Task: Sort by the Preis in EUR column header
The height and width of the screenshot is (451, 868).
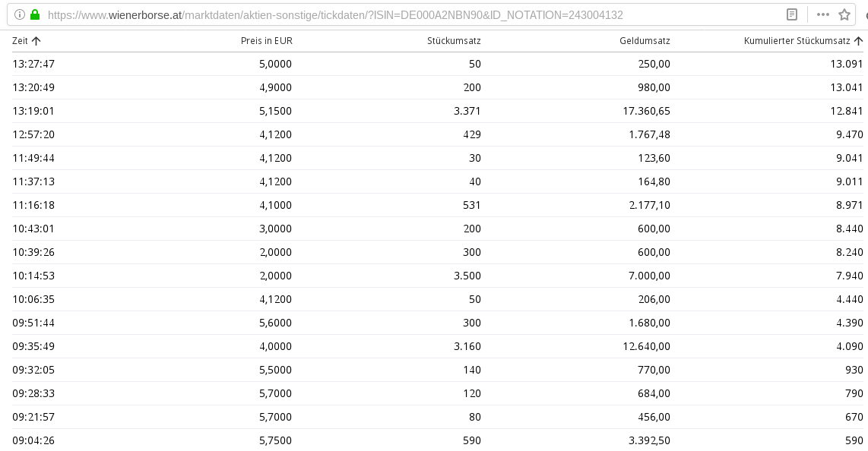Action: (266, 41)
